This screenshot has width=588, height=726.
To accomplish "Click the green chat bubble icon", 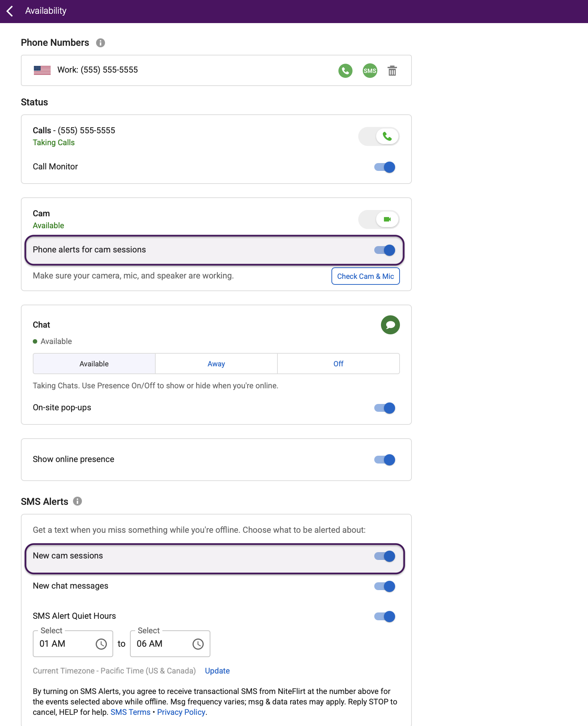I will point(390,325).
